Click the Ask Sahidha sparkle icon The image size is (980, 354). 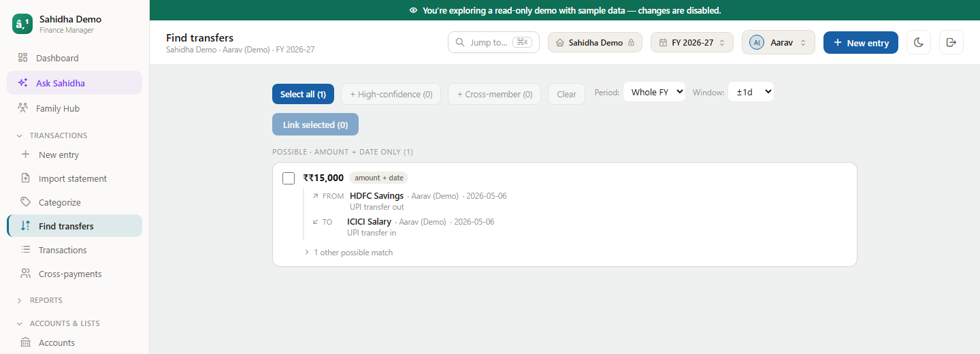[23, 83]
